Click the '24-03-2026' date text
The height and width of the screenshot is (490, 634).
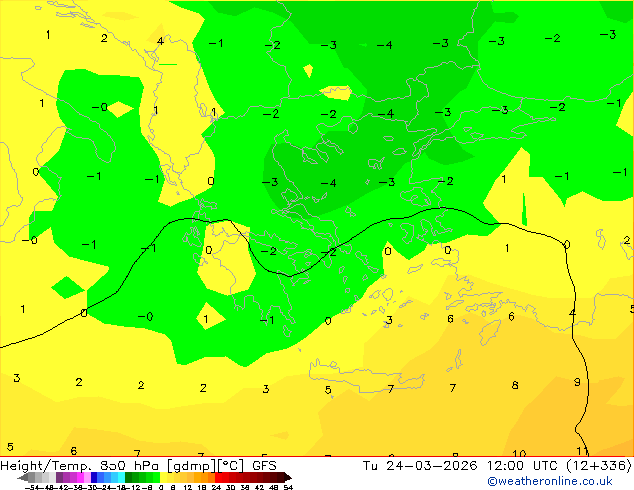tap(431, 466)
